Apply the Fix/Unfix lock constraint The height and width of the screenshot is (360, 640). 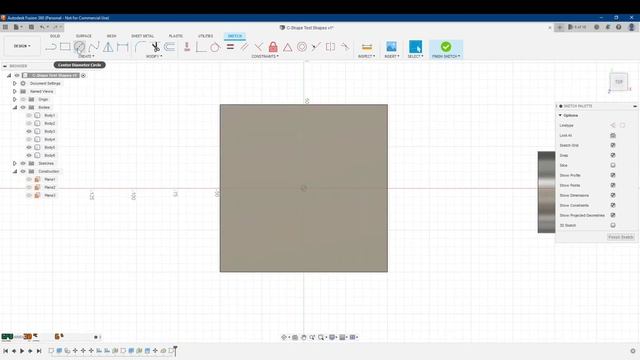[x=273, y=47]
